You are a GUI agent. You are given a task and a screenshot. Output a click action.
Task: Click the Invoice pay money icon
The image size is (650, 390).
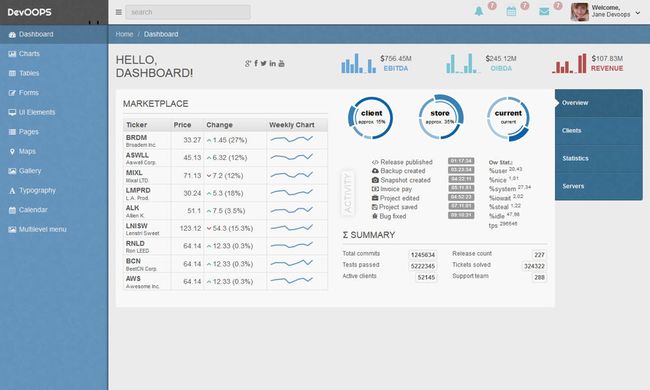point(375,189)
